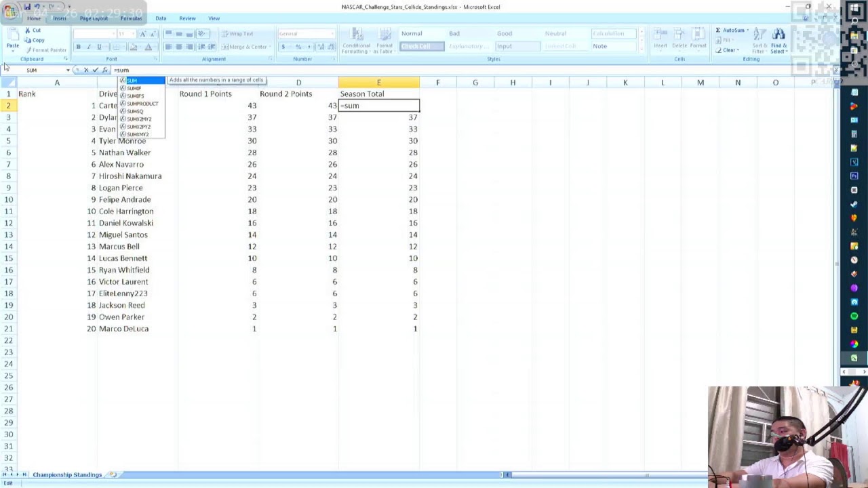
Task: Click the formula bar input
Action: point(471,70)
